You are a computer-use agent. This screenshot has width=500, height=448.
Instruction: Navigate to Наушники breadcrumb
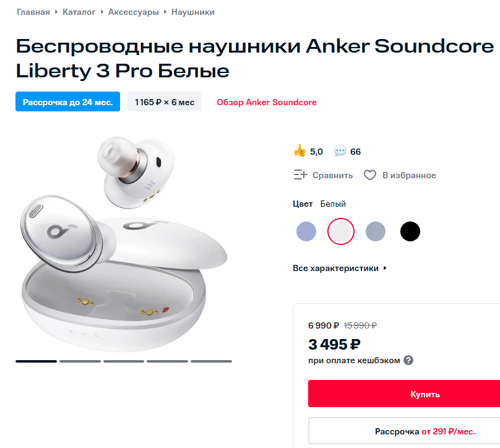[x=193, y=12]
